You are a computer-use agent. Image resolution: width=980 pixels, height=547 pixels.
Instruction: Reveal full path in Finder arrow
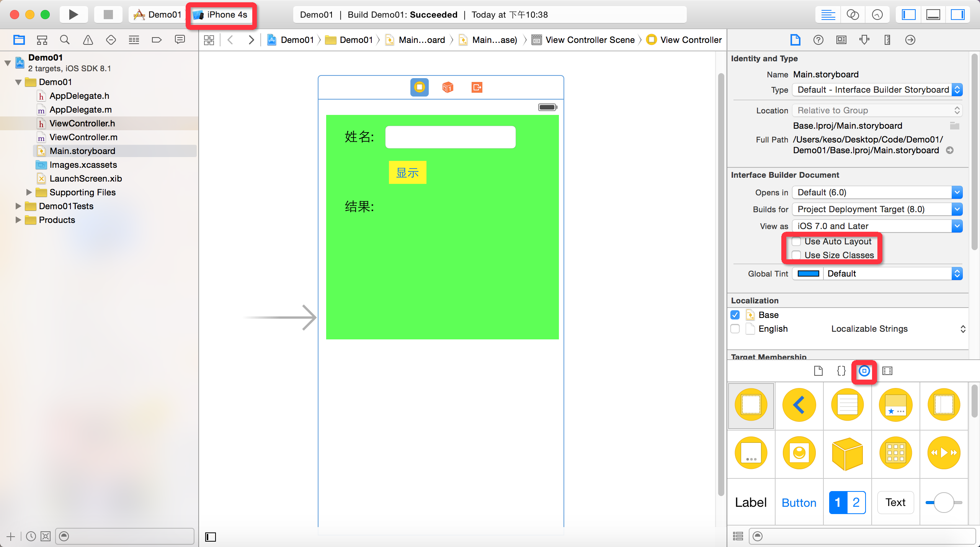tap(950, 150)
